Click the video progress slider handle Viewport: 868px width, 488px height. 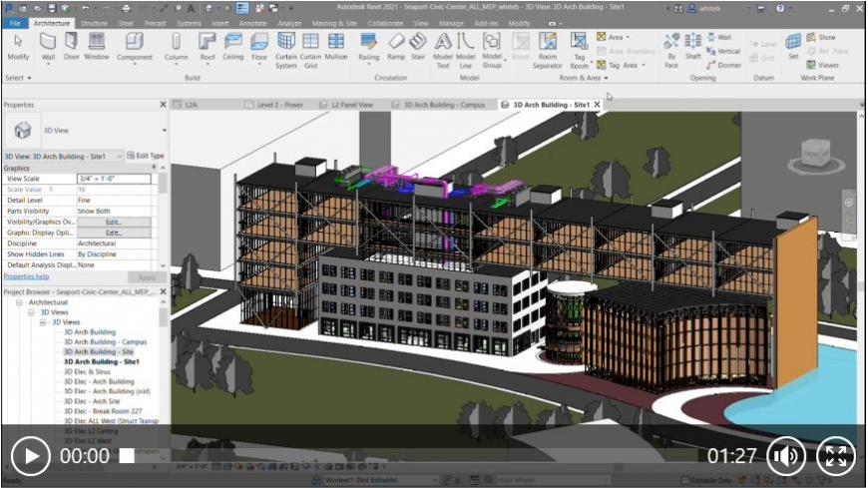point(127,456)
